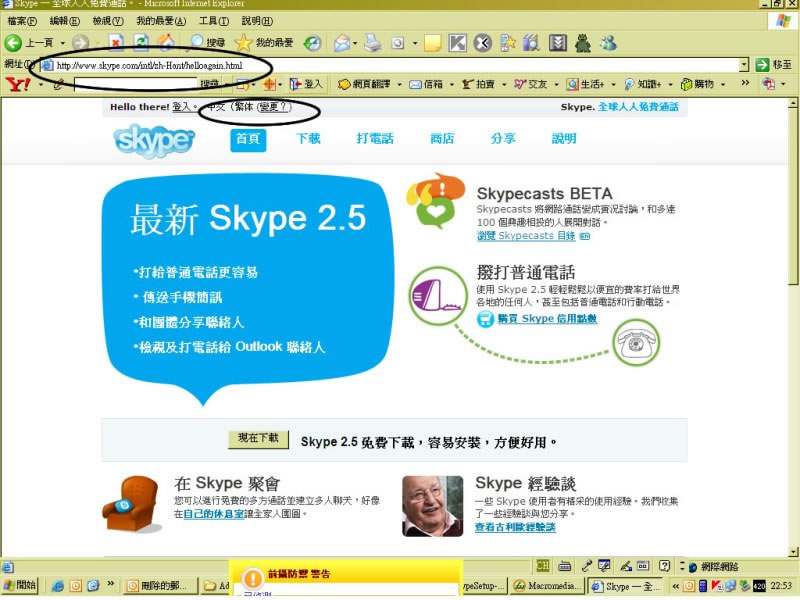This screenshot has height=600, width=800.
Task: Click the round X circle toolbar icon
Action: click(482, 43)
